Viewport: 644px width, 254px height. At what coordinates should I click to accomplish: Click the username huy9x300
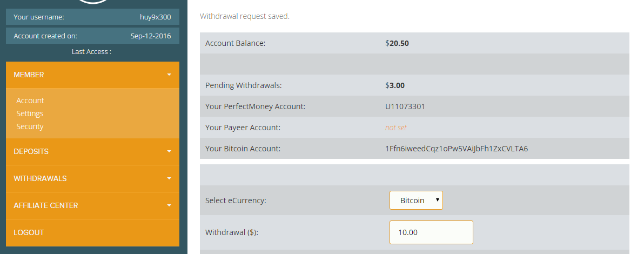point(155,17)
